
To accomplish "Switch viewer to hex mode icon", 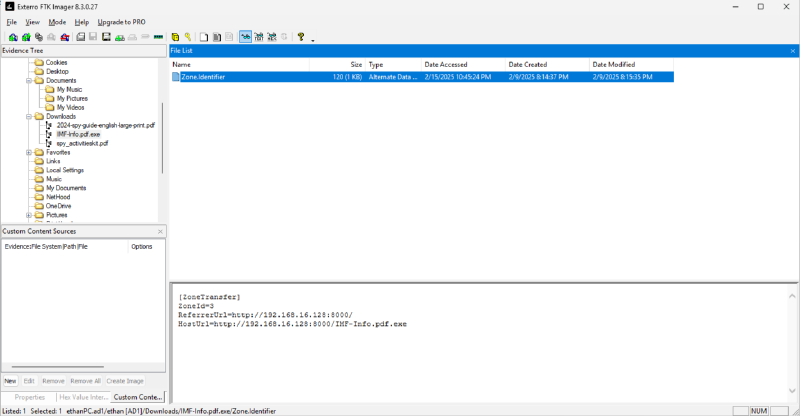I will click(x=271, y=37).
